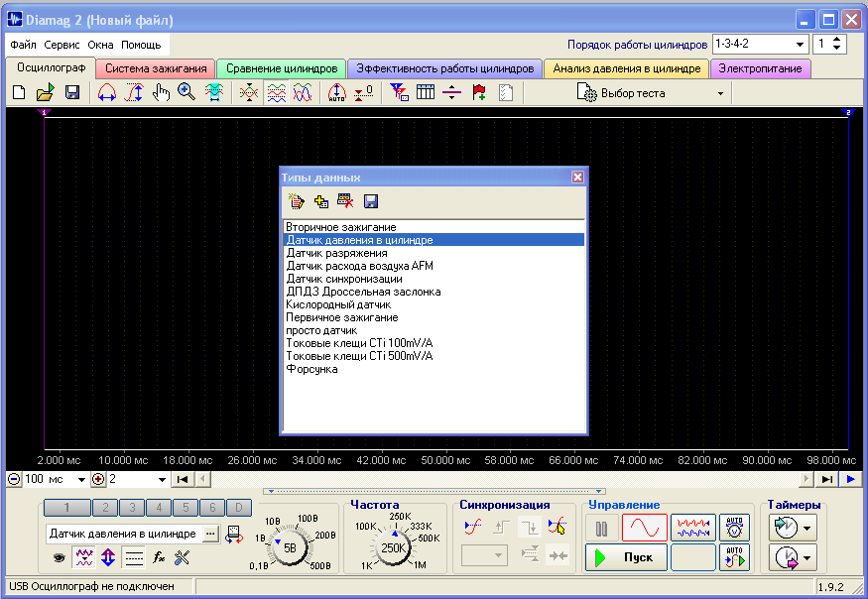Viewport: 868px width, 599px height.
Task: Click the zero level reset icon
Action: [x=363, y=92]
